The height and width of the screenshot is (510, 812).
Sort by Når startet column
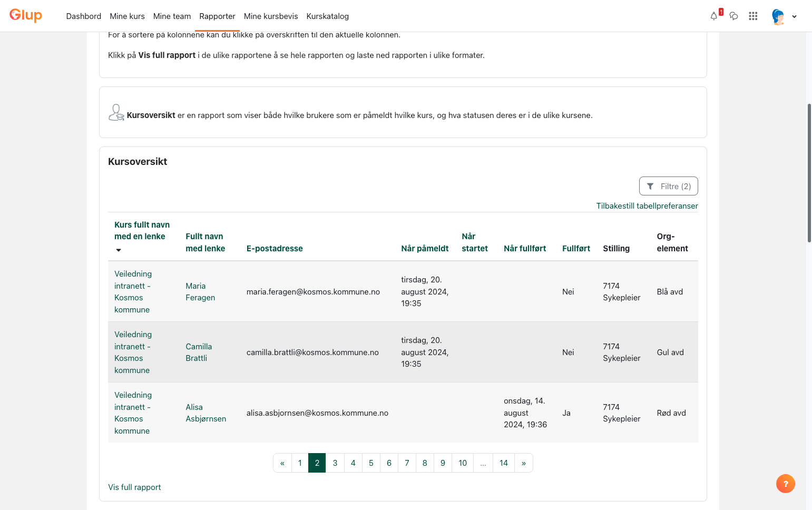475,242
